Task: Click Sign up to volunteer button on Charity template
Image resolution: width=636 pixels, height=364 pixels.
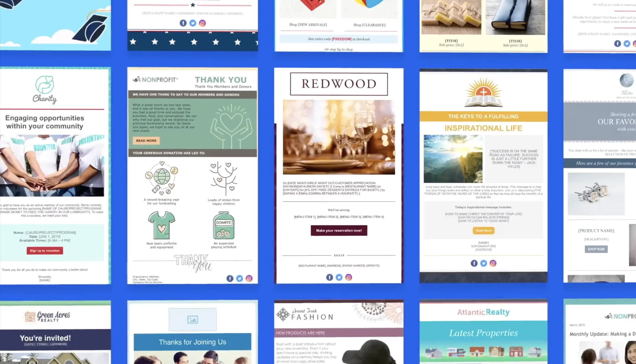Action: [44, 251]
